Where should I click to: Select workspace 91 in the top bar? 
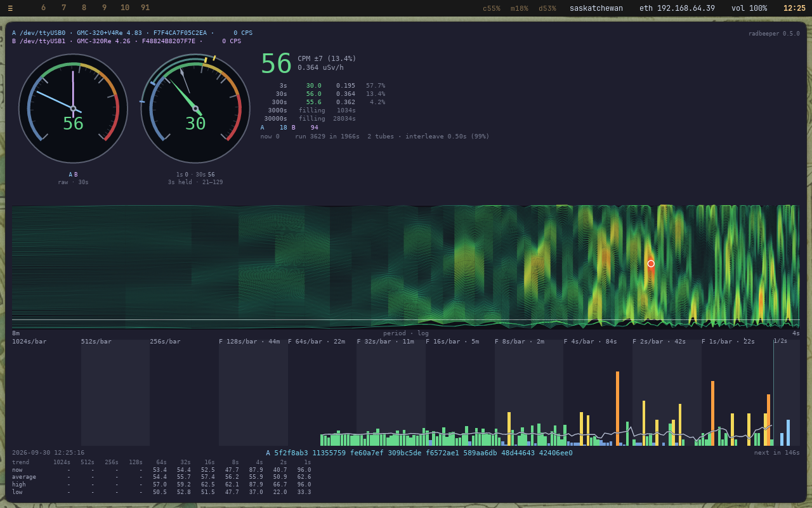pos(145,8)
